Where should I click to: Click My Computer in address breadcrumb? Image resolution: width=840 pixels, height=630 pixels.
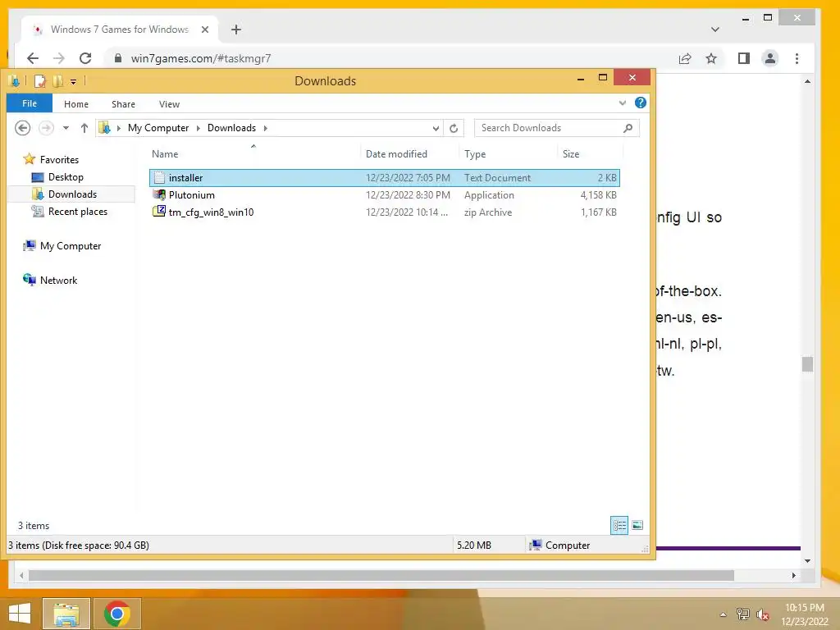point(158,128)
